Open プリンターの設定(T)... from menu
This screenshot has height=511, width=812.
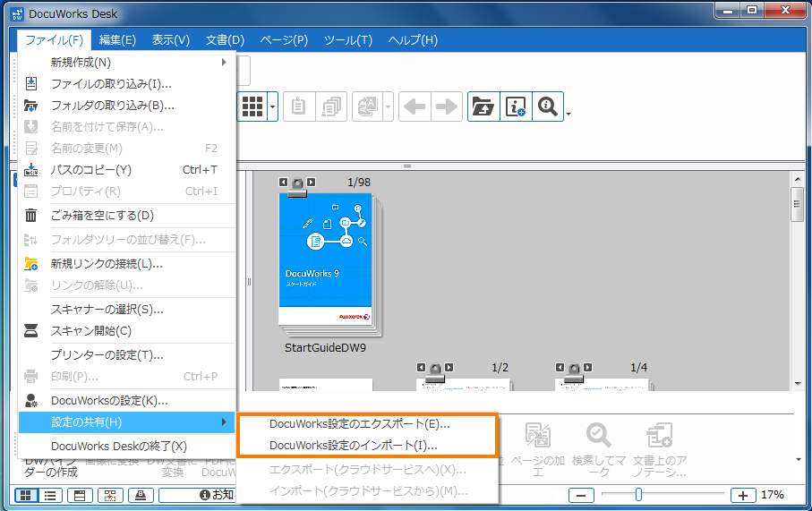(127, 355)
